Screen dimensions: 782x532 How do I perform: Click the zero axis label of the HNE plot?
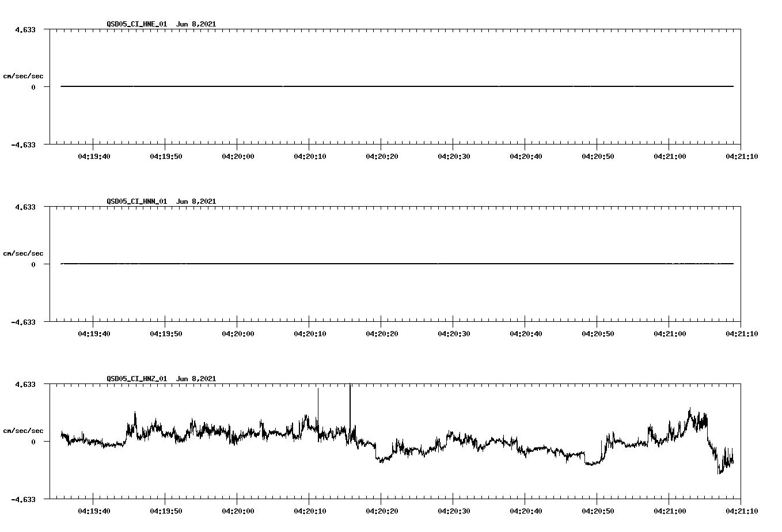click(x=33, y=87)
